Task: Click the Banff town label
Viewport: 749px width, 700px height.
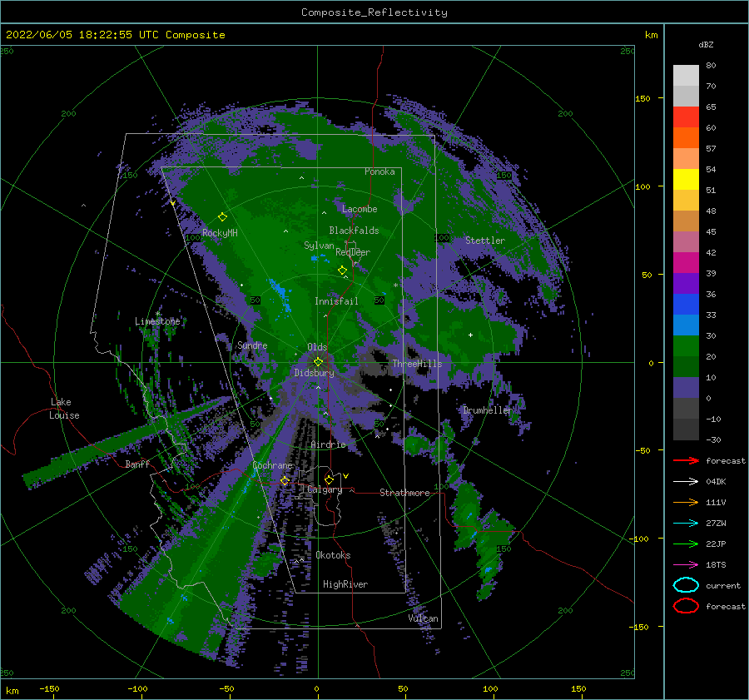Action: coord(137,464)
